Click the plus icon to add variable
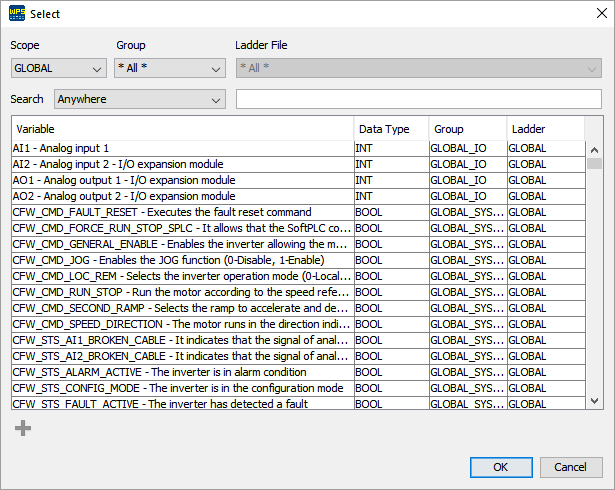The height and width of the screenshot is (490, 615). tap(22, 429)
